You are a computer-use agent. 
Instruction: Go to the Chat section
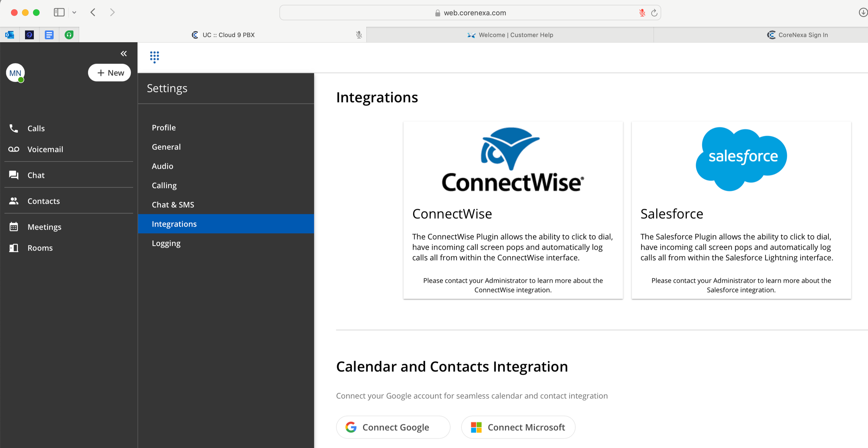[x=36, y=175]
